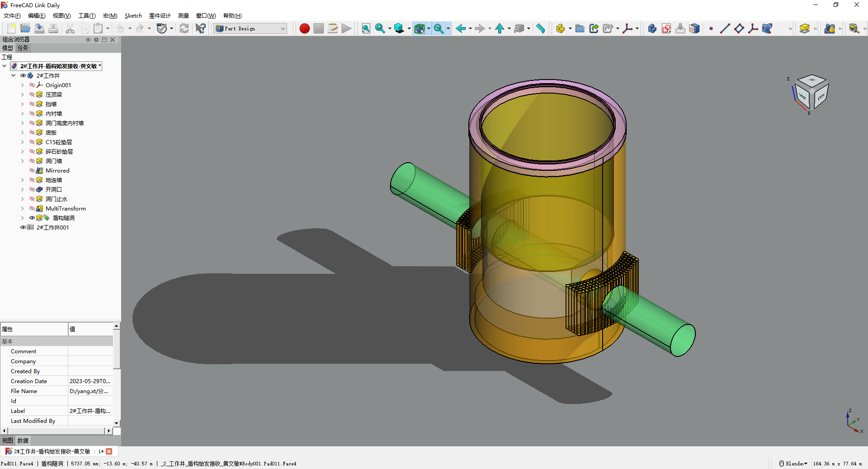Switch to the 任务 tab
This screenshot has height=469, width=868.
pyautogui.click(x=23, y=48)
